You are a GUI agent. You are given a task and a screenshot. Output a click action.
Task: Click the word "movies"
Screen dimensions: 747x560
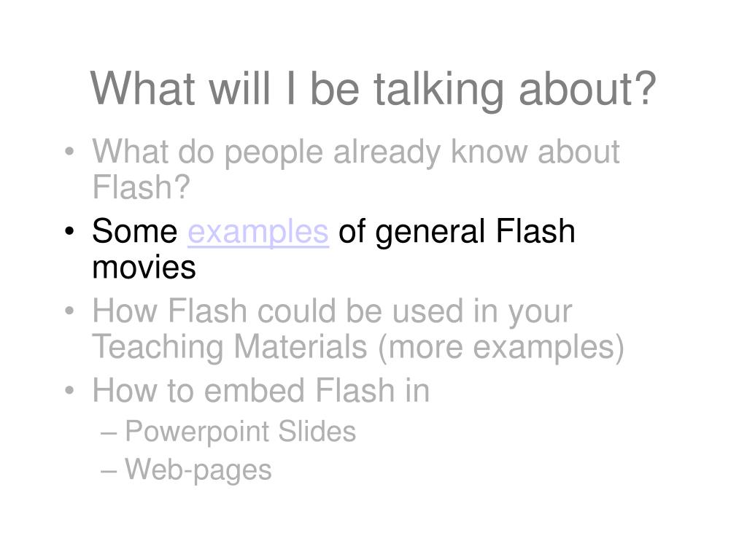144,268
